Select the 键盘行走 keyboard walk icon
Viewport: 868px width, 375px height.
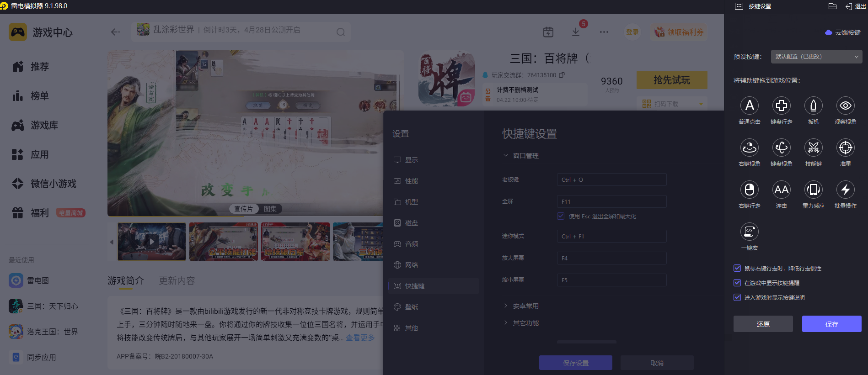(x=781, y=106)
